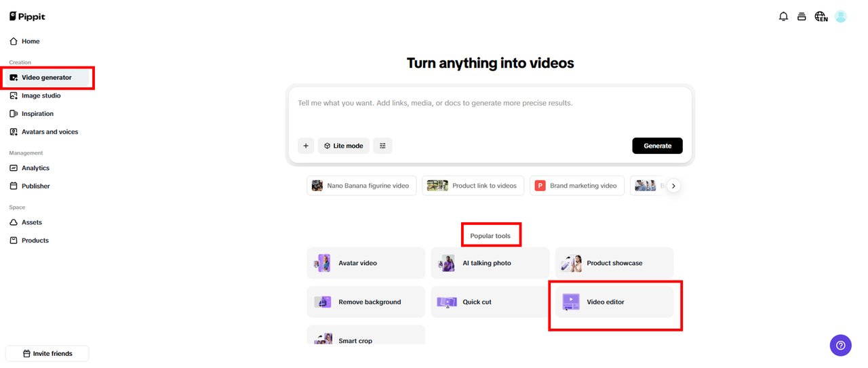Click the Invite friends button
868x368 pixels.
(47, 353)
